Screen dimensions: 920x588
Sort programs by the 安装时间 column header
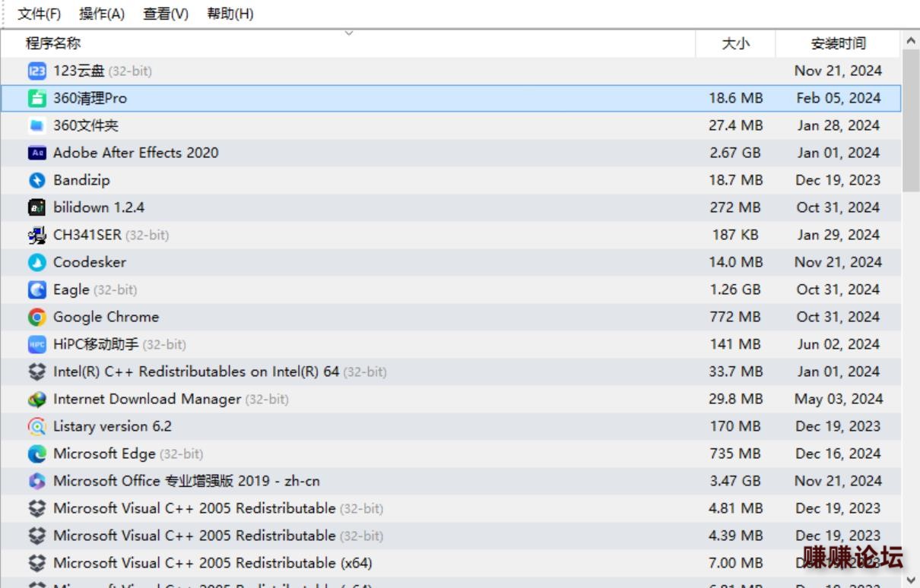[x=838, y=43]
